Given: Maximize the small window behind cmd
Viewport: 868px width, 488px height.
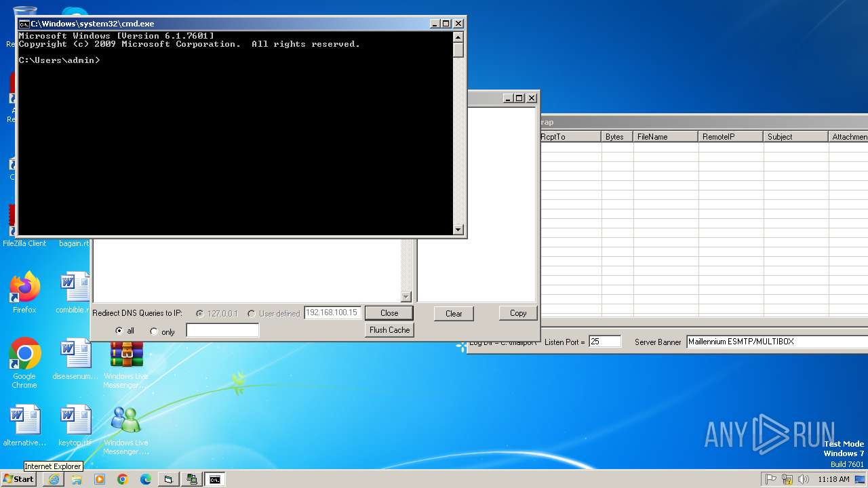Looking at the screenshot, I should pos(519,98).
